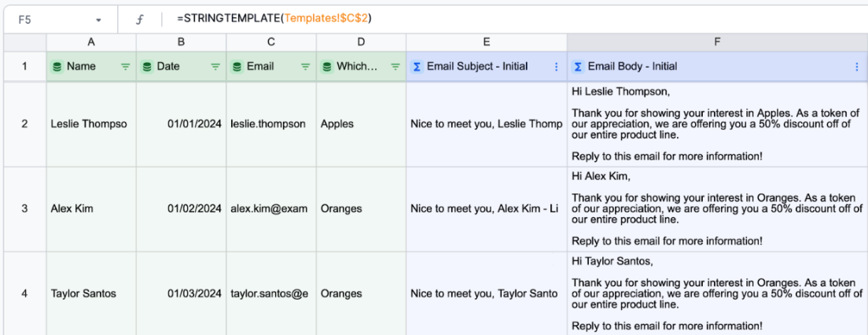Click the database icon in the Date column header
The width and height of the screenshot is (868, 335).
(x=147, y=66)
